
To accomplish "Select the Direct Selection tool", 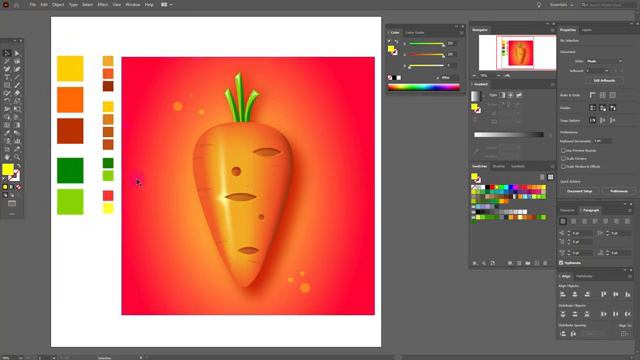I will coord(17,53).
